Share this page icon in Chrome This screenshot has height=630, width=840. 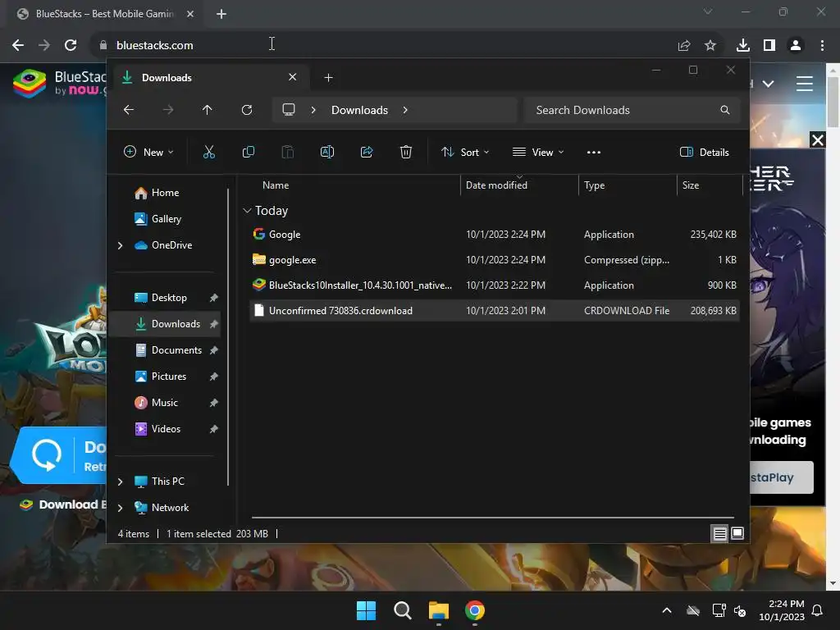pos(684,45)
